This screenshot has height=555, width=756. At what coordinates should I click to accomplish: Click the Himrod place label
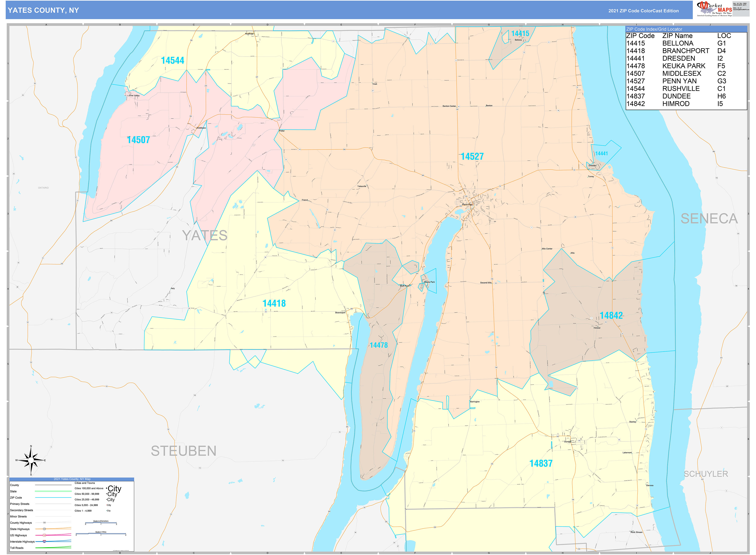[597, 328]
